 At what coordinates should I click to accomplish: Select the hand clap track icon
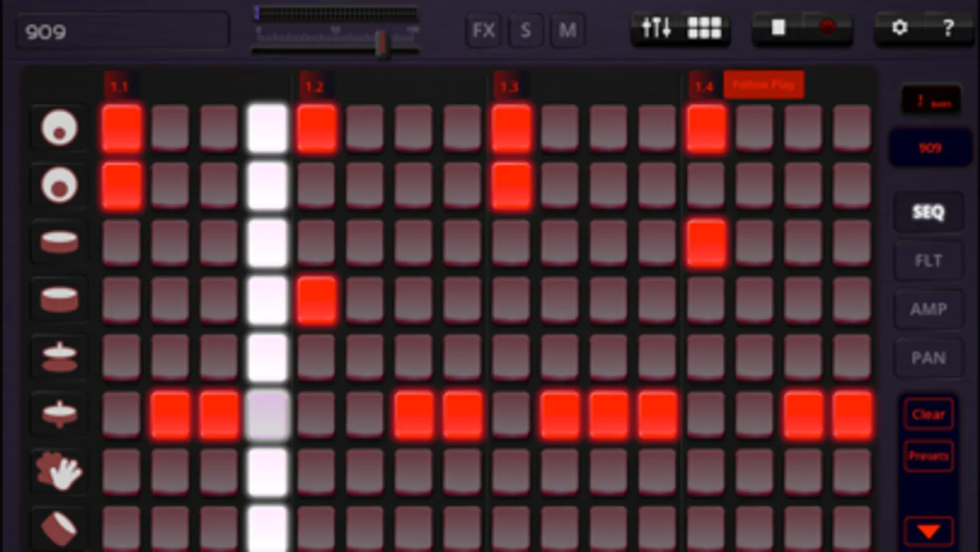(59, 472)
